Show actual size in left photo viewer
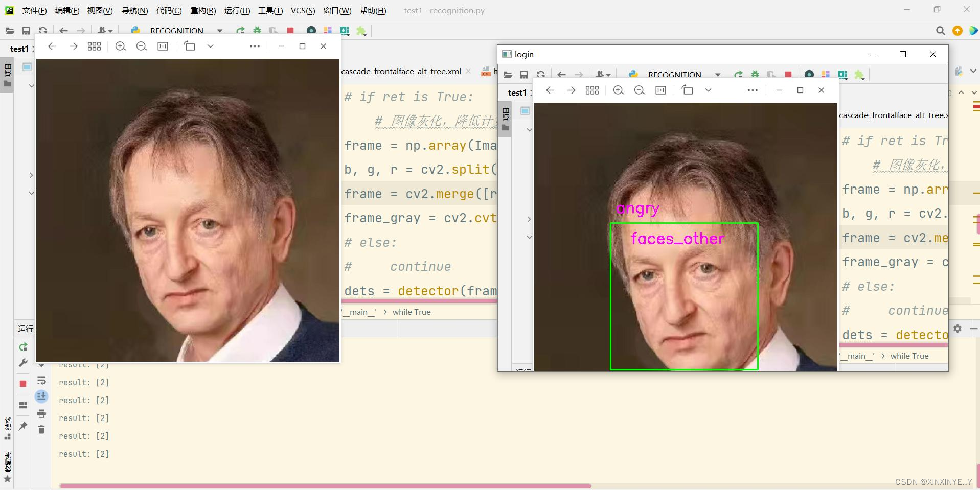 (x=163, y=46)
